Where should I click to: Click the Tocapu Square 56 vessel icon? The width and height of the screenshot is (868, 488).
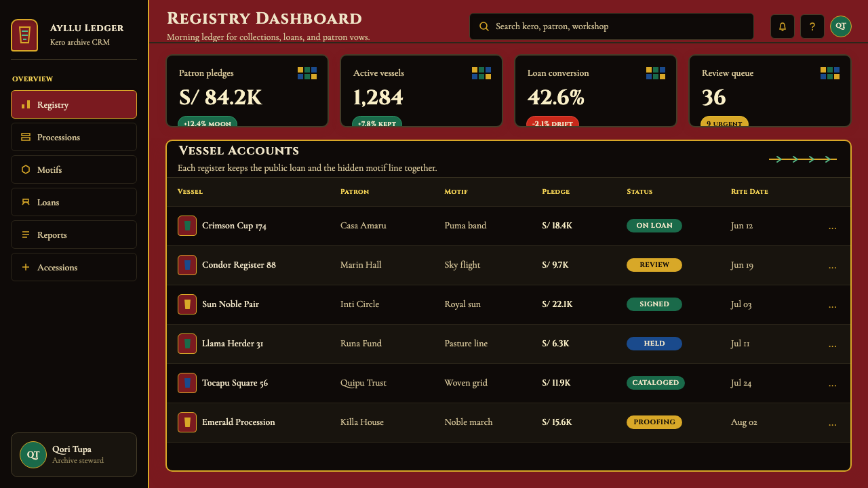[x=187, y=383]
